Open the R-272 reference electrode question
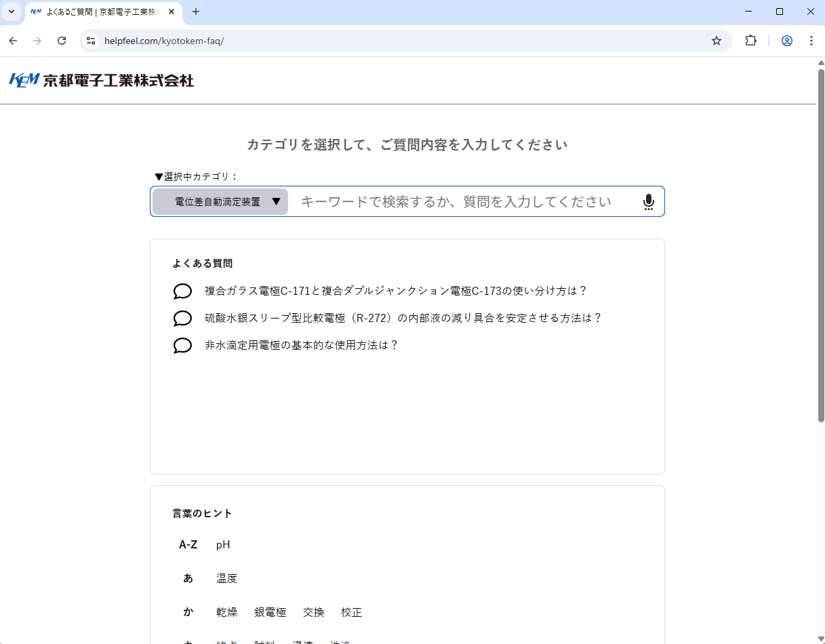The image size is (825, 644). [x=403, y=318]
